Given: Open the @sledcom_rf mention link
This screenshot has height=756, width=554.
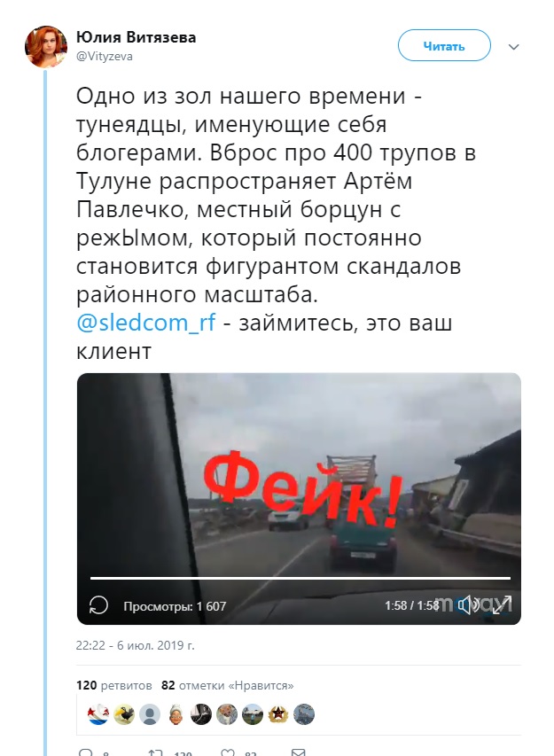Looking at the screenshot, I should pos(146,322).
